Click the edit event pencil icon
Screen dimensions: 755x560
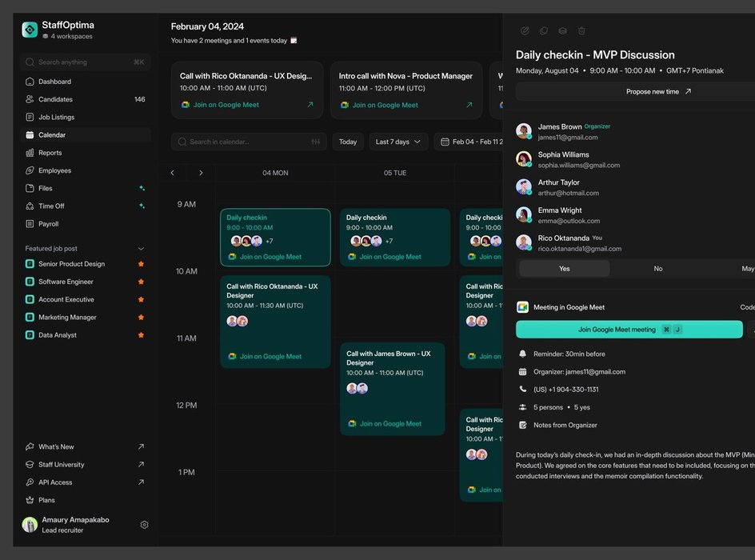(x=525, y=31)
